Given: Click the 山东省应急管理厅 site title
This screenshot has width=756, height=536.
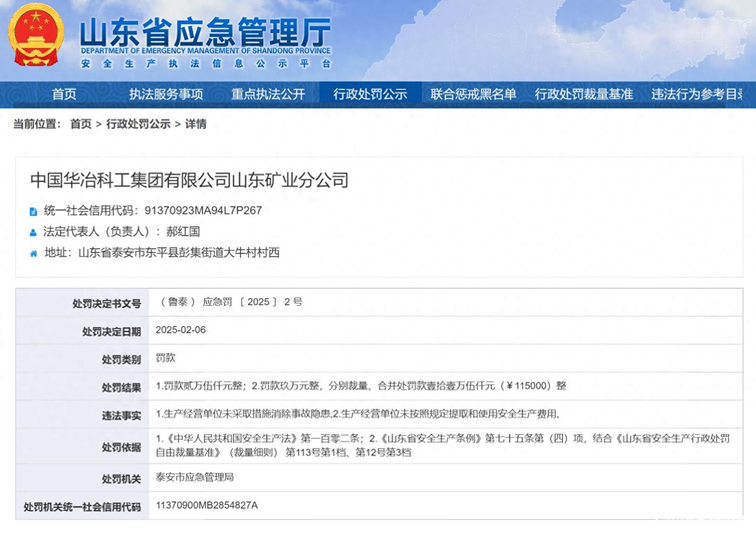Looking at the screenshot, I should click(x=206, y=32).
